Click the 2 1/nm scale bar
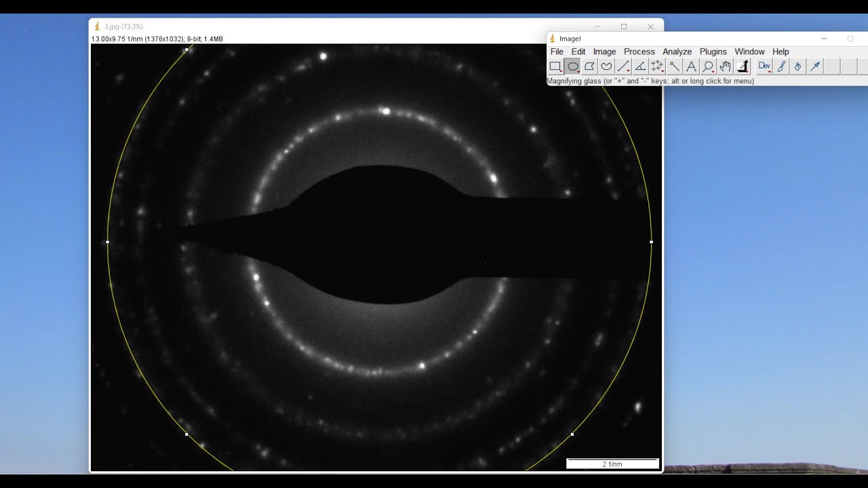 click(612, 464)
